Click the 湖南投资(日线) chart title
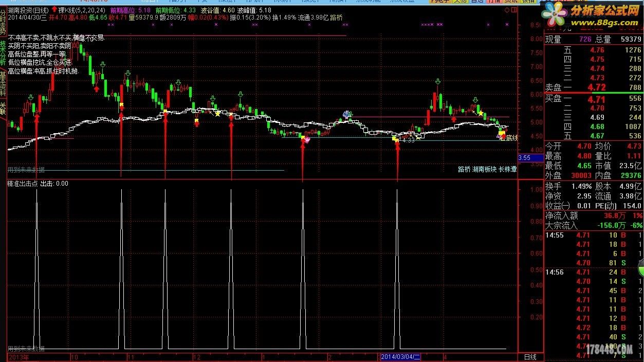 click(29, 10)
